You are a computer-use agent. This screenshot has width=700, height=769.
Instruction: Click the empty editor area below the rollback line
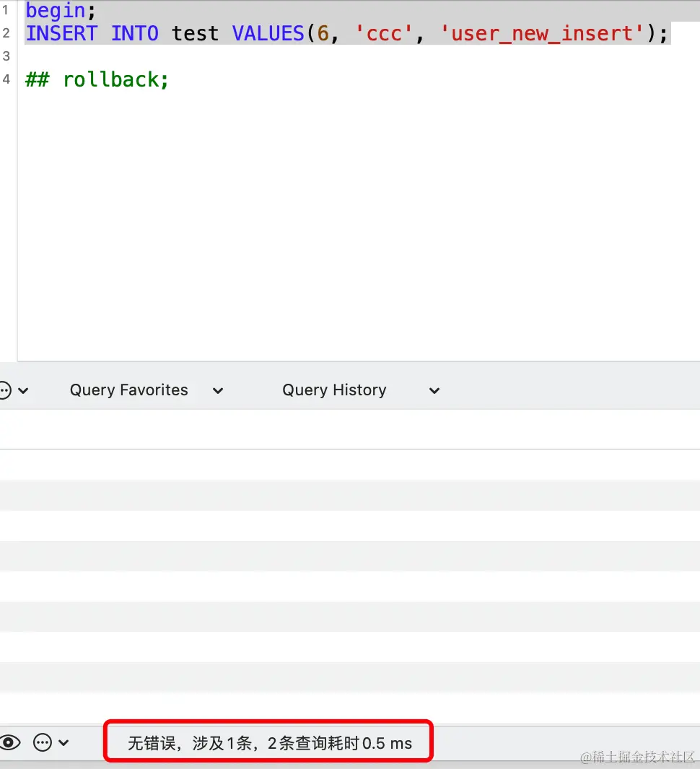[358, 226]
